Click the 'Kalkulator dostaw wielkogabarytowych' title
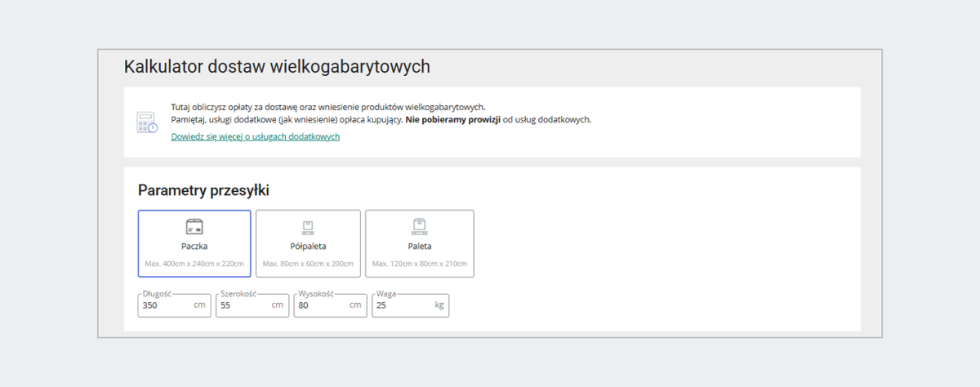Viewport: 980px width, 387px height. coord(277,67)
